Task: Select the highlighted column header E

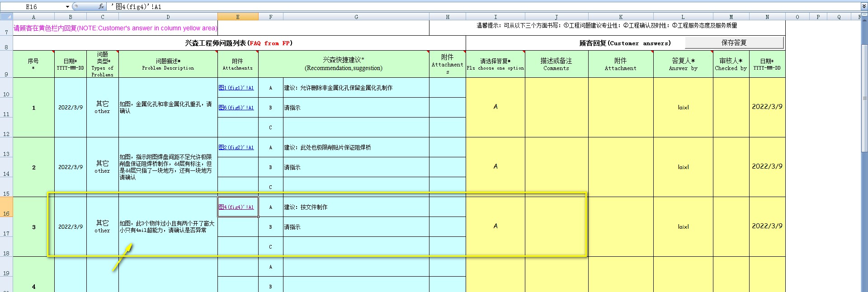Action: (x=238, y=17)
